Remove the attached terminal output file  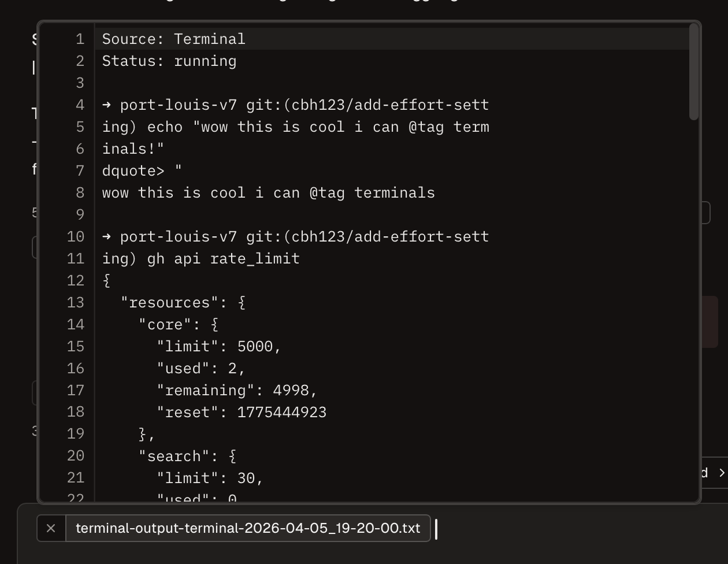click(51, 528)
